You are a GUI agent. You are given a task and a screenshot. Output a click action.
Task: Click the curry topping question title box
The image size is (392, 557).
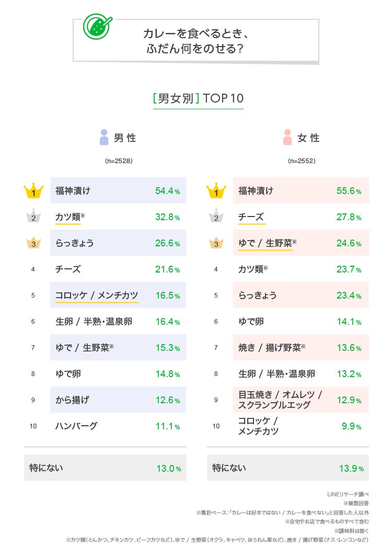click(196, 41)
